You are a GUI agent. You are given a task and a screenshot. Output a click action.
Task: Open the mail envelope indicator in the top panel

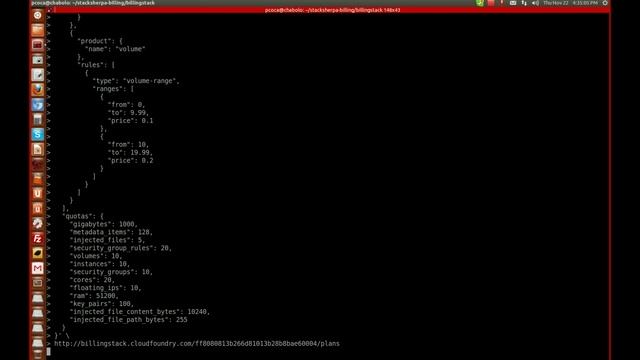pyautogui.click(x=513, y=3)
